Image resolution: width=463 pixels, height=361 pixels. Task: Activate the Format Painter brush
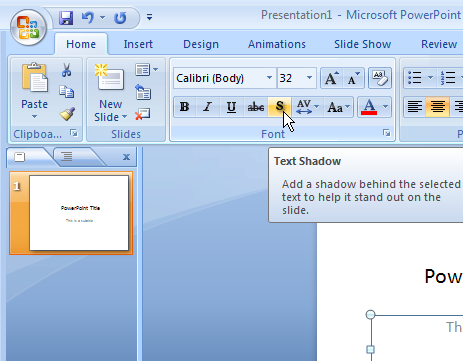tap(67, 114)
